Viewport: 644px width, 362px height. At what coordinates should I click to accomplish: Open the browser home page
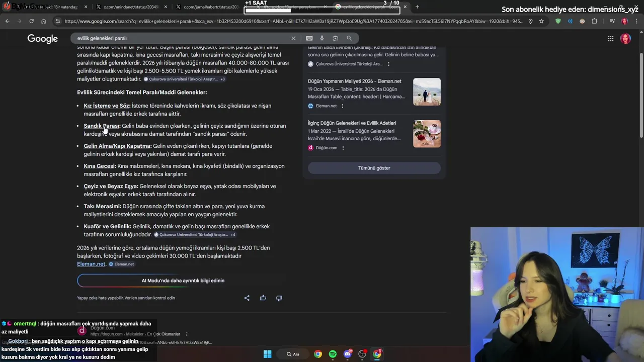pos(44,21)
